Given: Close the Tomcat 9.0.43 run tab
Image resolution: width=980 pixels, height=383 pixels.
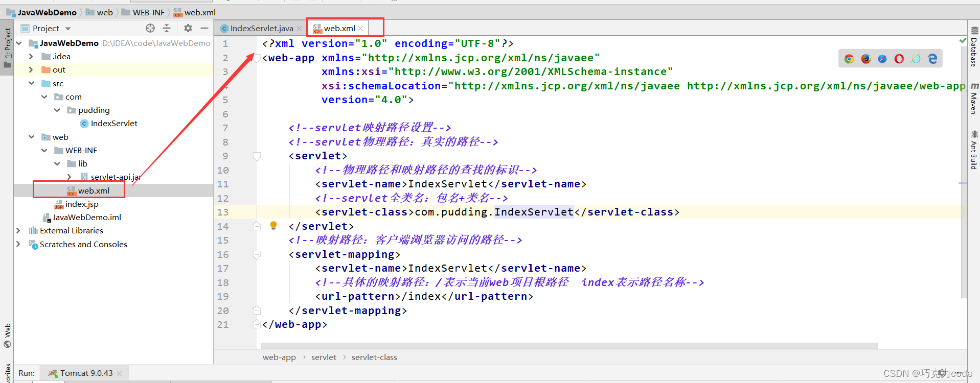Looking at the screenshot, I should click(120, 373).
